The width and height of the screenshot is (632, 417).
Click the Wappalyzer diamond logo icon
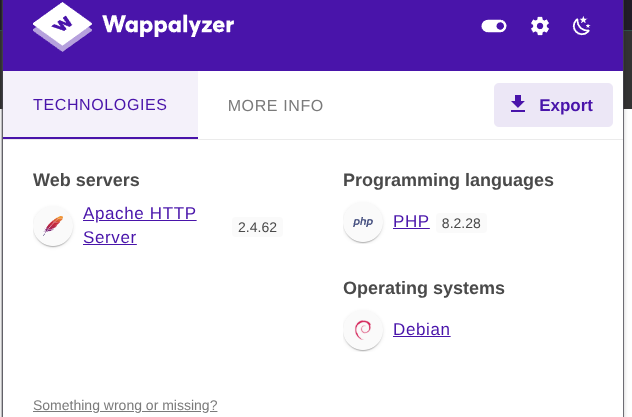(x=62, y=27)
